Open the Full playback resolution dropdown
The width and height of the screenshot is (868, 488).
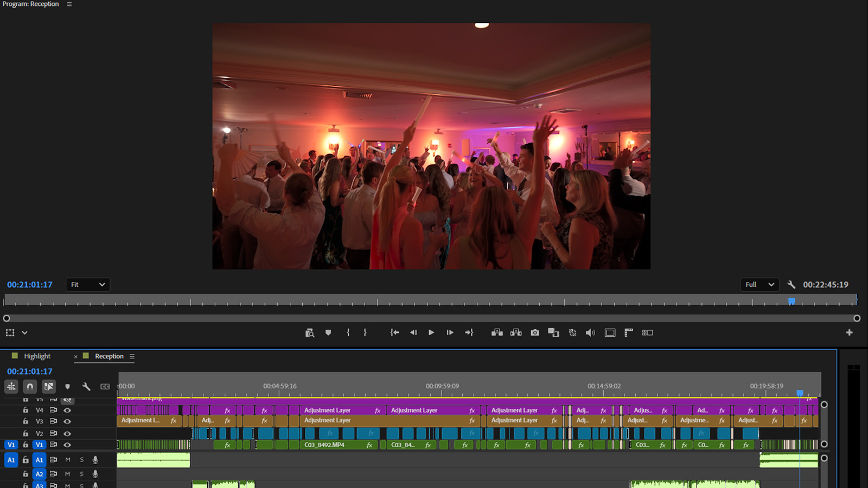pyautogui.click(x=759, y=285)
